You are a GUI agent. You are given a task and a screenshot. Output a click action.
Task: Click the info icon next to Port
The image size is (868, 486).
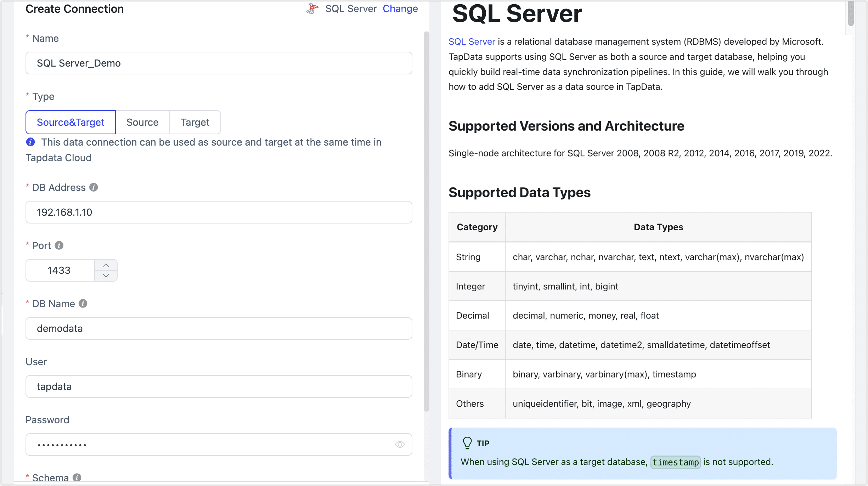coord(60,245)
